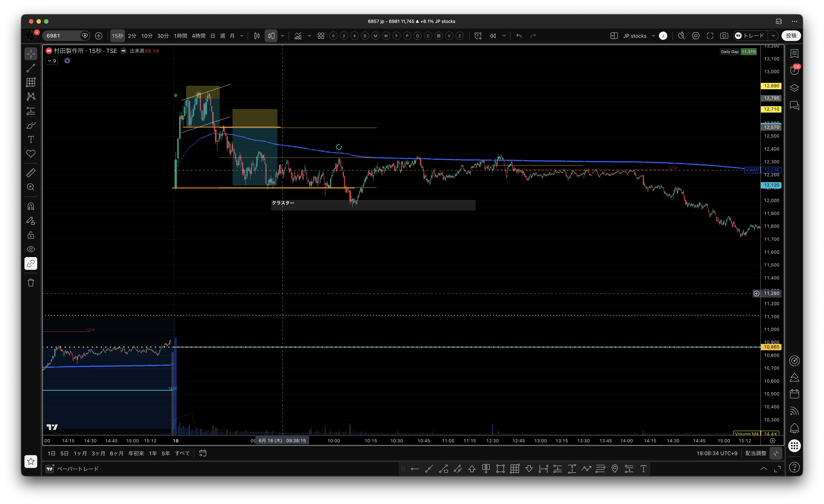The height and width of the screenshot is (504, 824).
Task: Switch to the 15秒 interval
Action: [x=117, y=36]
